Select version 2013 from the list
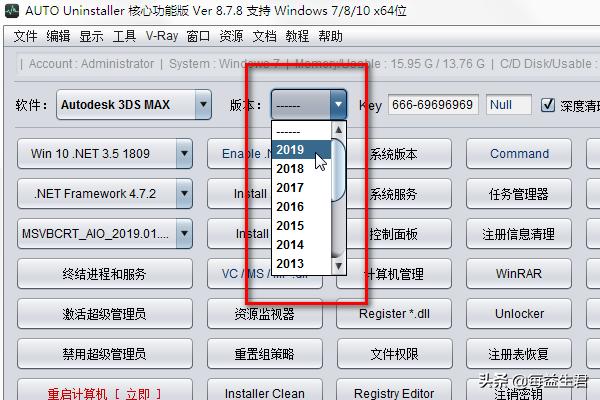This screenshot has height=400, width=600. click(x=301, y=264)
